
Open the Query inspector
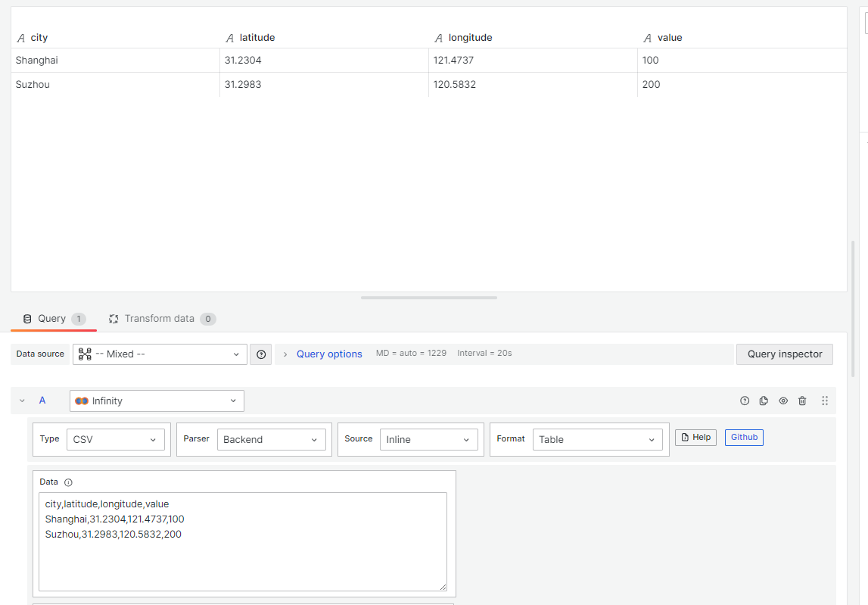point(785,354)
